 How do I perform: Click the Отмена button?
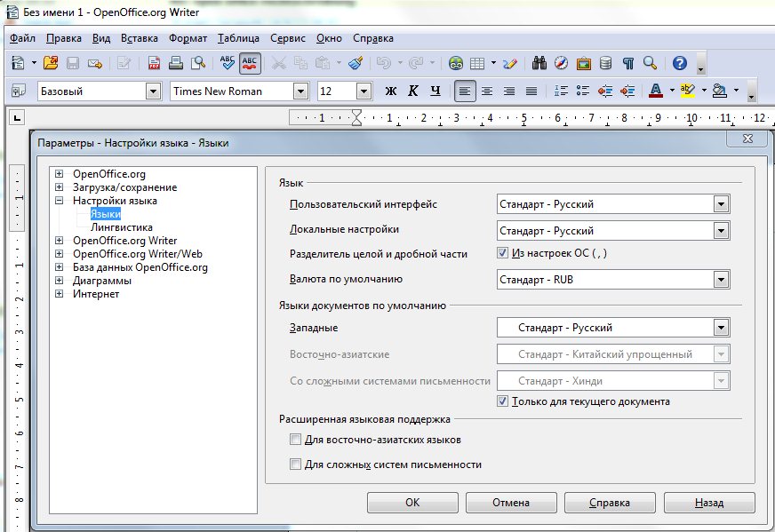click(511, 503)
